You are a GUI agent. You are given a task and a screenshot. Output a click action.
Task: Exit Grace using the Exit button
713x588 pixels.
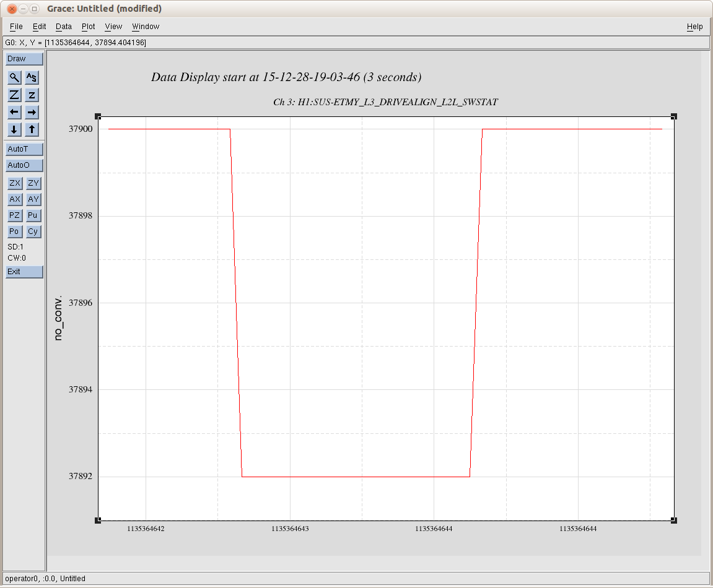[24, 272]
